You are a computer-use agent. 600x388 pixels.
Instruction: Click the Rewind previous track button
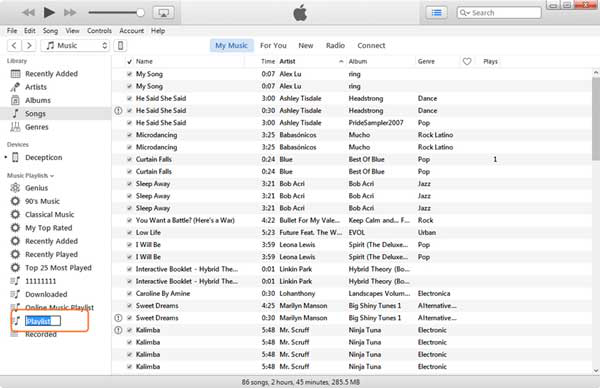[x=28, y=13]
